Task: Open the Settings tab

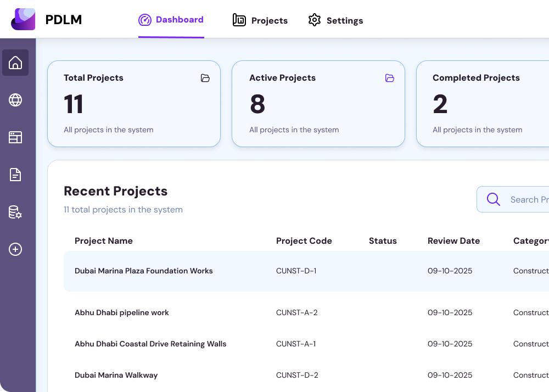Action: pos(335,20)
